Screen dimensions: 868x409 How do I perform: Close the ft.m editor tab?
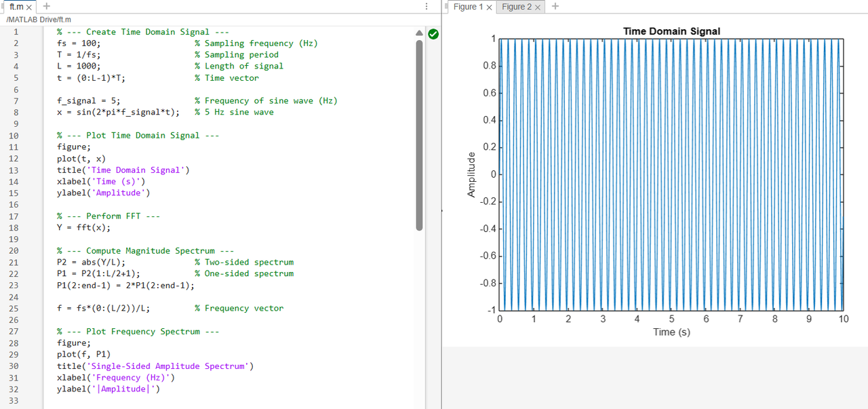[30, 7]
